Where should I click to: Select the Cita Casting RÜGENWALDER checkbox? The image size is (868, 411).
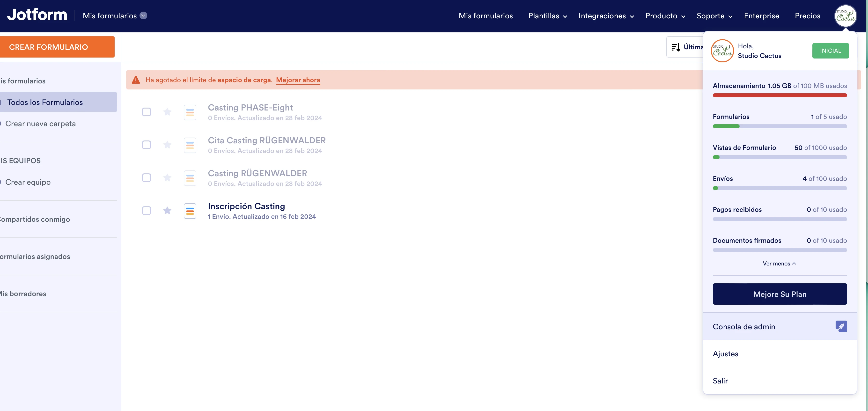(147, 145)
